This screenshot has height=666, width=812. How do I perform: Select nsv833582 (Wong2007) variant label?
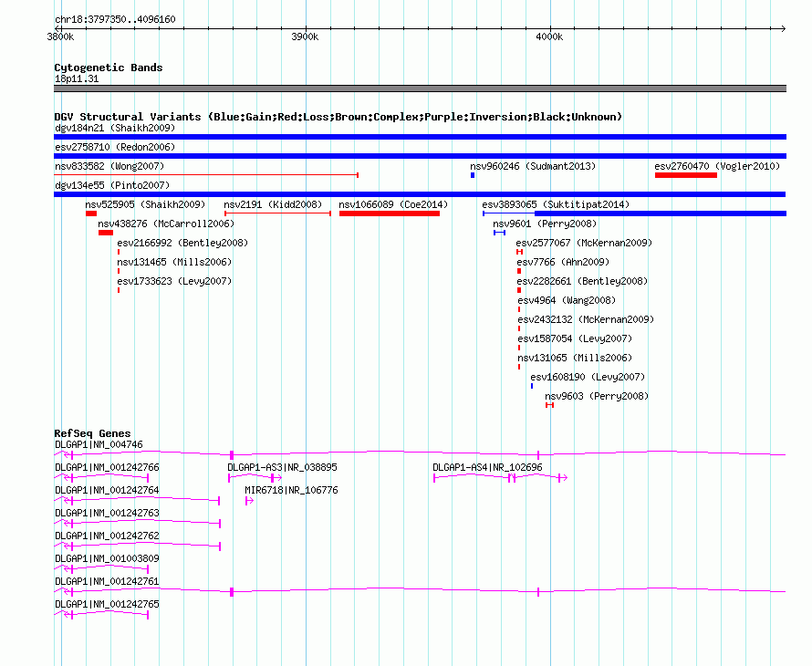[x=109, y=166]
